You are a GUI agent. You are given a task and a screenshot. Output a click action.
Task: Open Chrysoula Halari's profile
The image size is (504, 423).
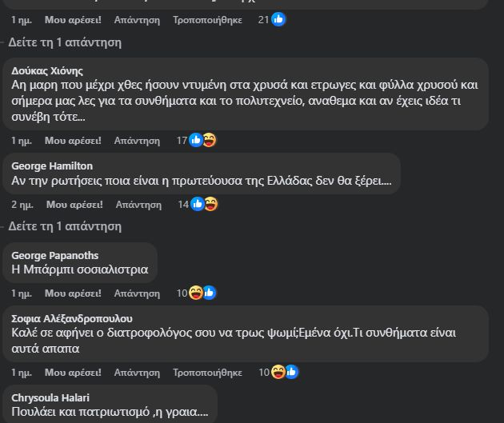click(x=50, y=397)
